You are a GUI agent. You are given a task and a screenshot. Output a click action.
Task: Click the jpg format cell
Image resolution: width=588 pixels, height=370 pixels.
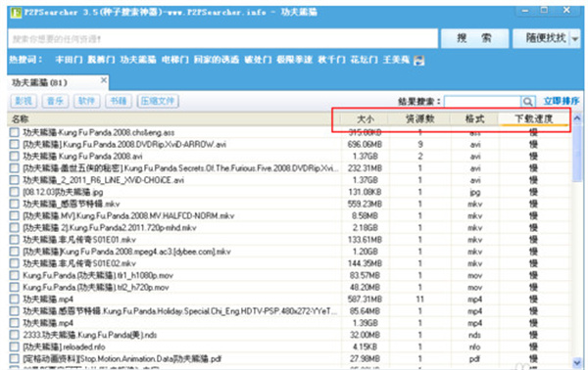474,192
